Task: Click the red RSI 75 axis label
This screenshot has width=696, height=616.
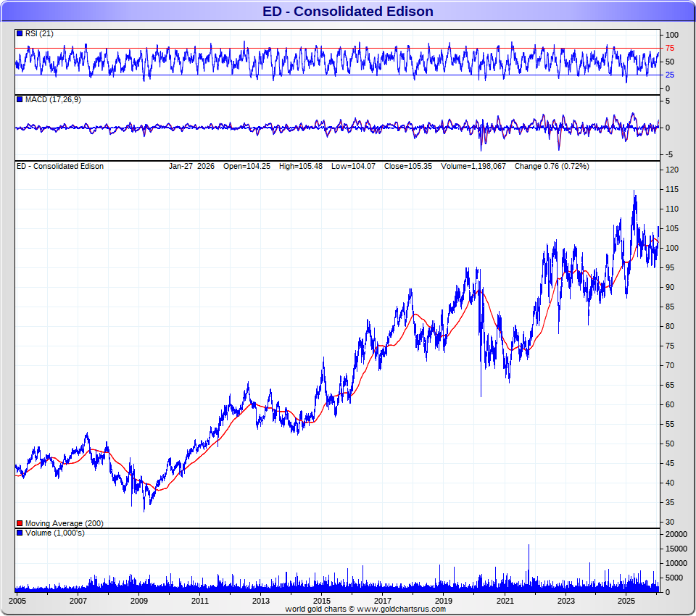Action: click(x=670, y=48)
